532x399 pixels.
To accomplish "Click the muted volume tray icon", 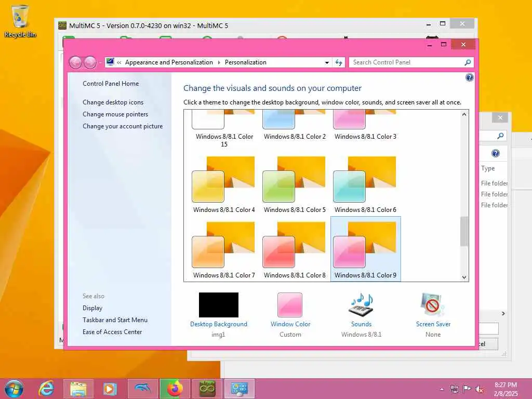I will pyautogui.click(x=479, y=389).
